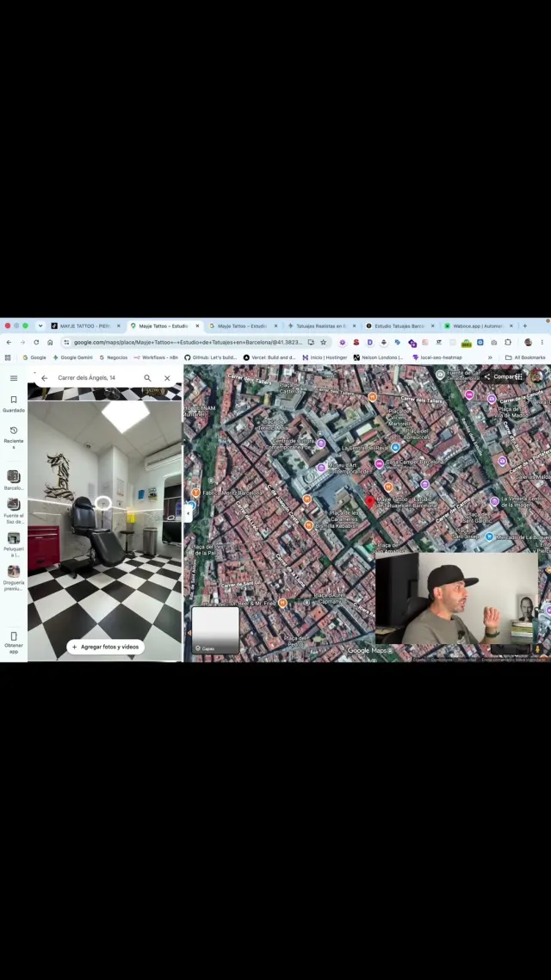
Task: Select Fàbrica Moritz Barcelona marker
Action: (x=195, y=493)
